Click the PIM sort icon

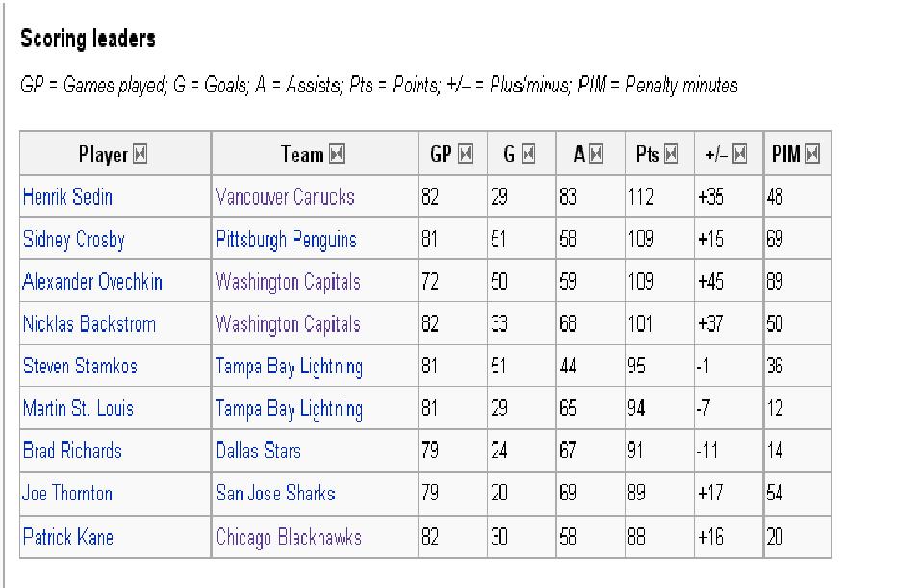(813, 154)
